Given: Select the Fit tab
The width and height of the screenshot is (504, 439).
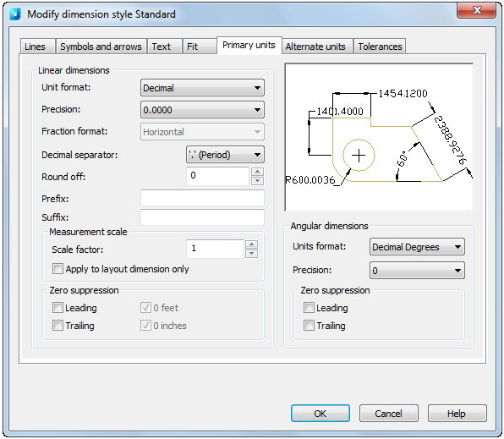Looking at the screenshot, I should (x=200, y=47).
